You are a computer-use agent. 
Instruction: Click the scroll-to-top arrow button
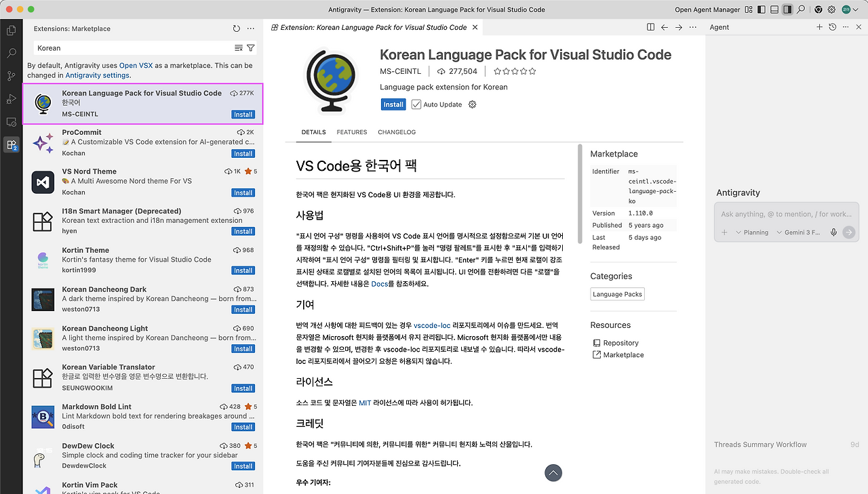(x=553, y=473)
